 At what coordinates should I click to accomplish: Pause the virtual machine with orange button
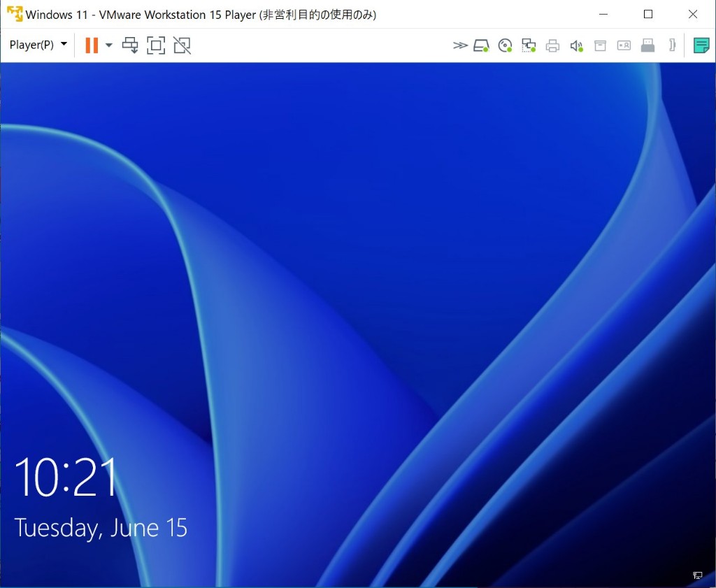(92, 45)
